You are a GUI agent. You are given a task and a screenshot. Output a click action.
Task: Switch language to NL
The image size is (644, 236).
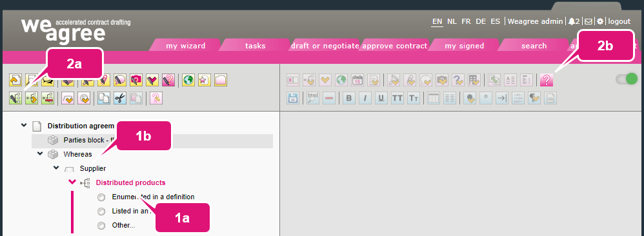(x=452, y=21)
